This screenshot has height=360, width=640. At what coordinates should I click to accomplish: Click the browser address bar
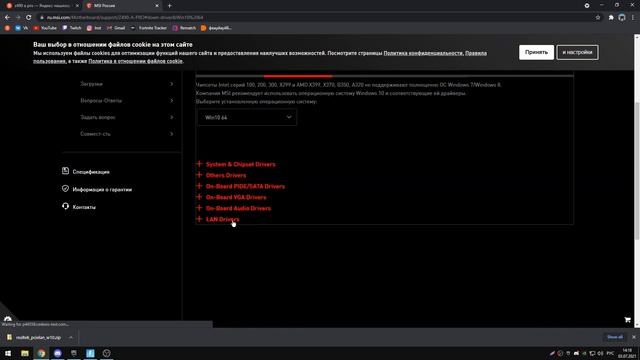[x=318, y=18]
